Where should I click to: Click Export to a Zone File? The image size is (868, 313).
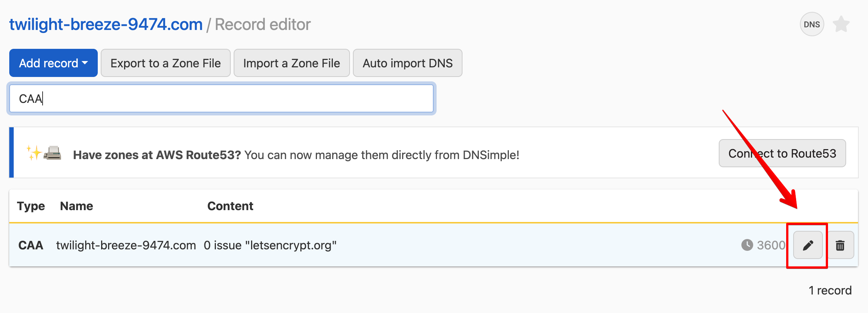tap(165, 63)
